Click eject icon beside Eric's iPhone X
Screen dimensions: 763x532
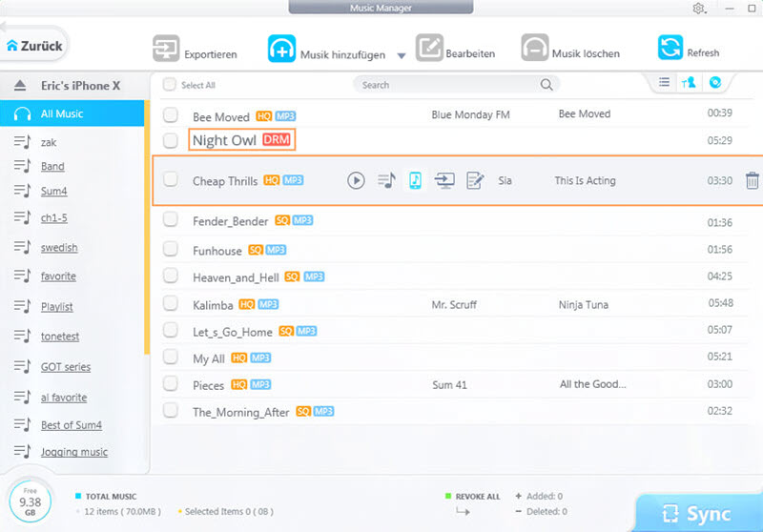click(x=19, y=86)
